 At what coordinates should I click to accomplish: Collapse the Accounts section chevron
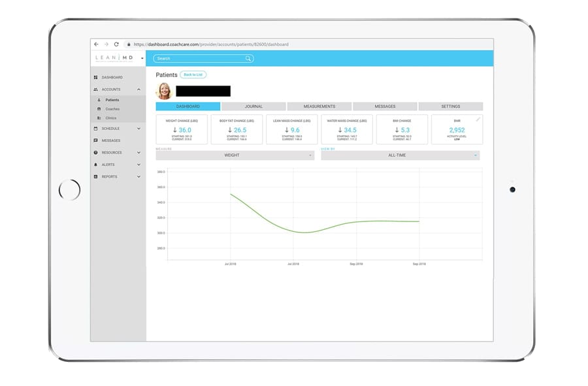[x=139, y=89]
